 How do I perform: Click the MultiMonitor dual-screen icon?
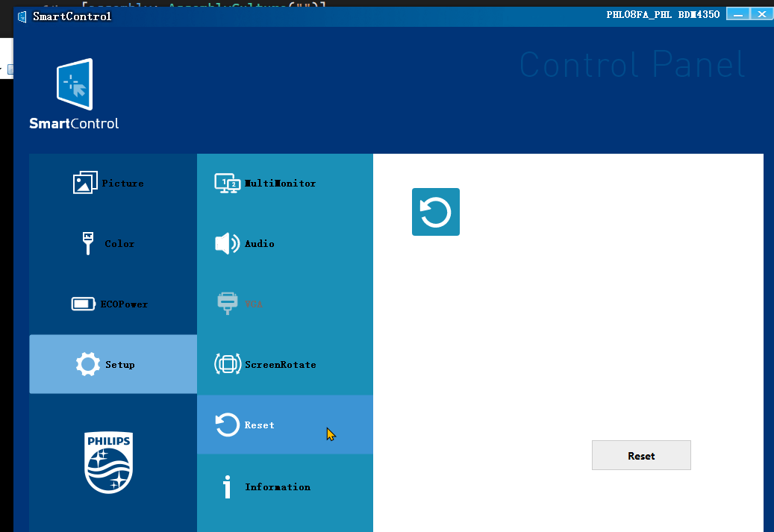pyautogui.click(x=228, y=182)
